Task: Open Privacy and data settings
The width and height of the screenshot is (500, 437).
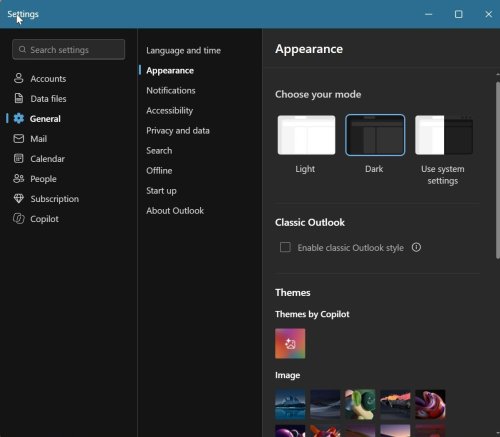Action: pyautogui.click(x=178, y=131)
